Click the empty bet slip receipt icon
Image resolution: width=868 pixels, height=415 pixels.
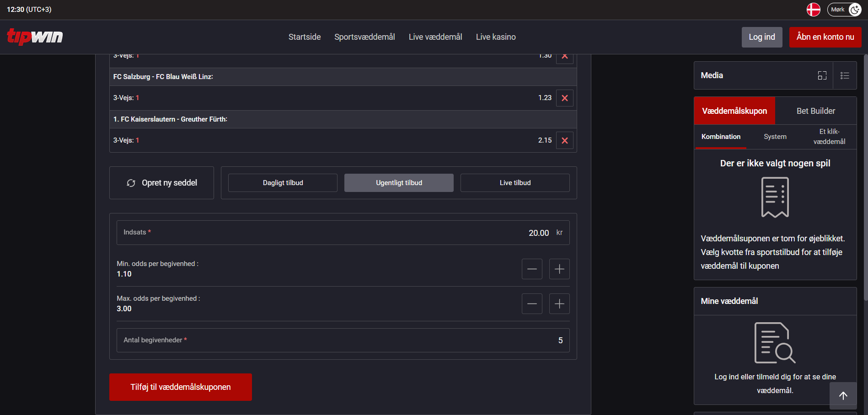(775, 197)
